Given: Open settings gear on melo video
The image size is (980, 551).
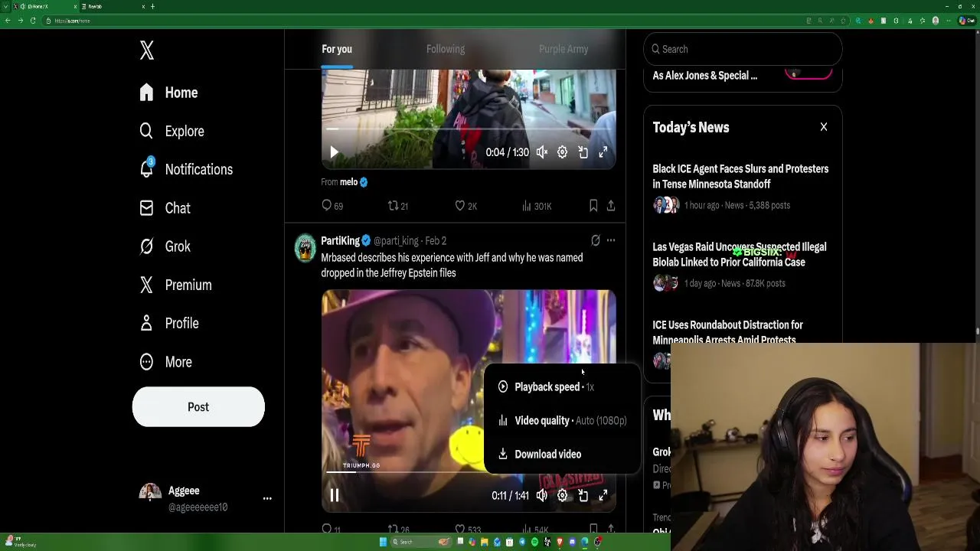Looking at the screenshot, I should [562, 152].
